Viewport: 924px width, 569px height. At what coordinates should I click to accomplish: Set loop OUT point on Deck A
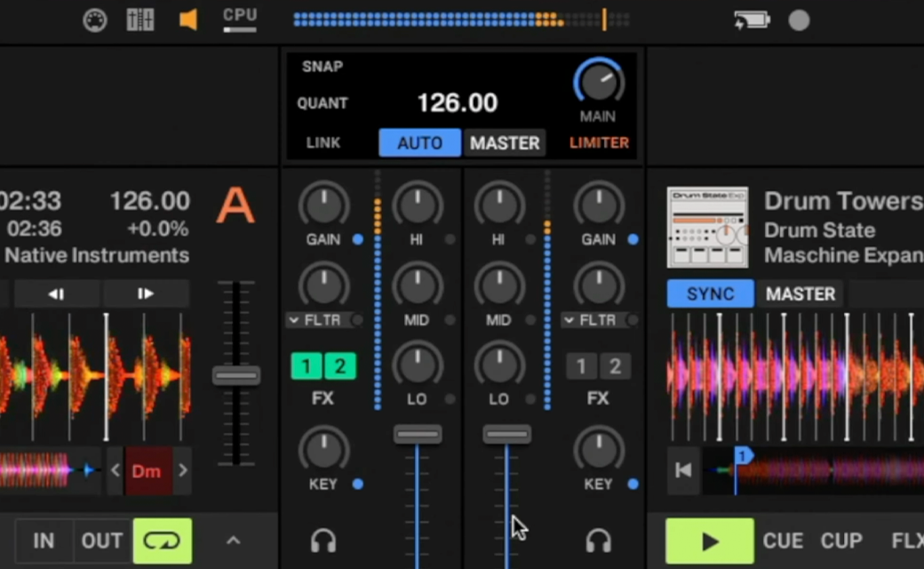[x=102, y=541]
